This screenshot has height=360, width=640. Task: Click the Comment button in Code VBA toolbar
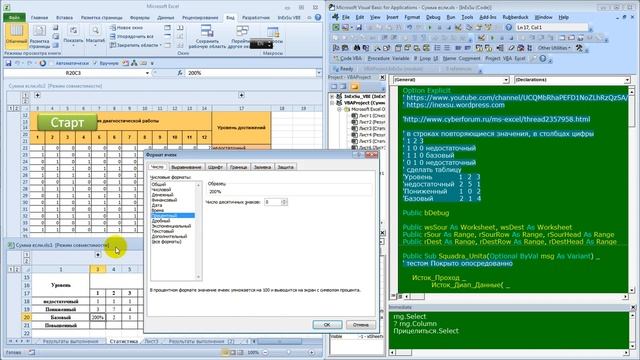[x=469, y=59]
